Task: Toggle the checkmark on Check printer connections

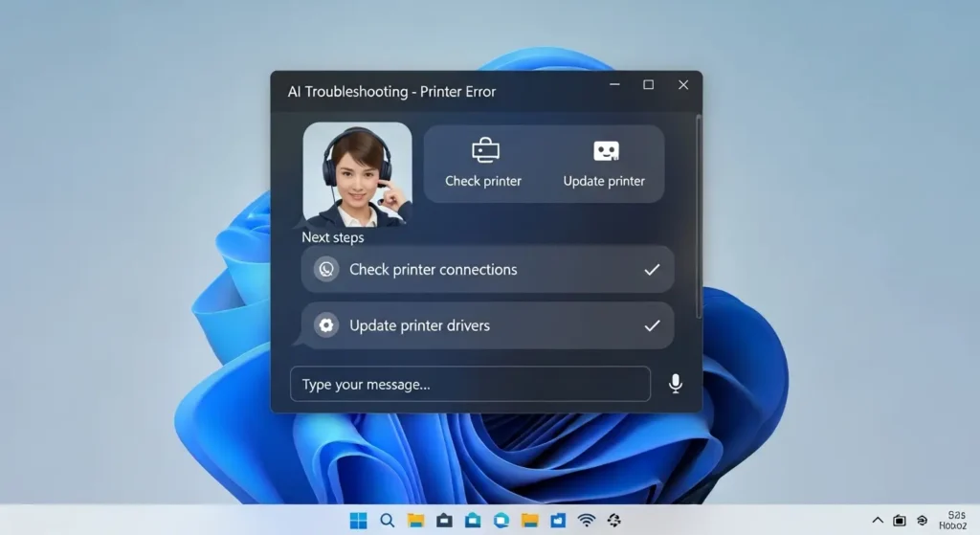Action: 652,269
